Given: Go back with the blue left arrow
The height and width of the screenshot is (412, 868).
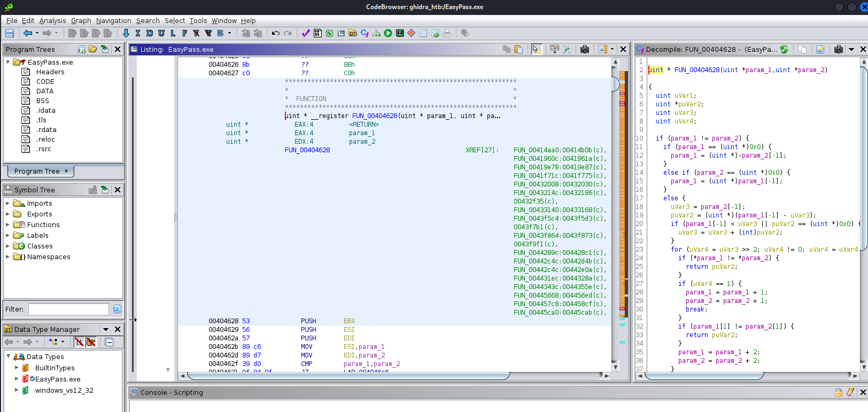Looking at the screenshot, I should [x=28, y=33].
